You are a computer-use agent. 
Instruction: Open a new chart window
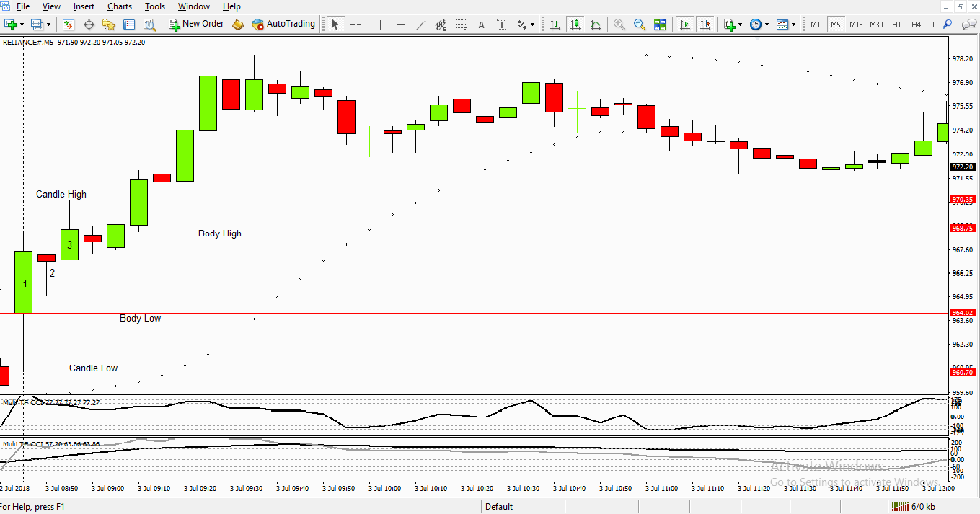pyautogui.click(x=10, y=25)
